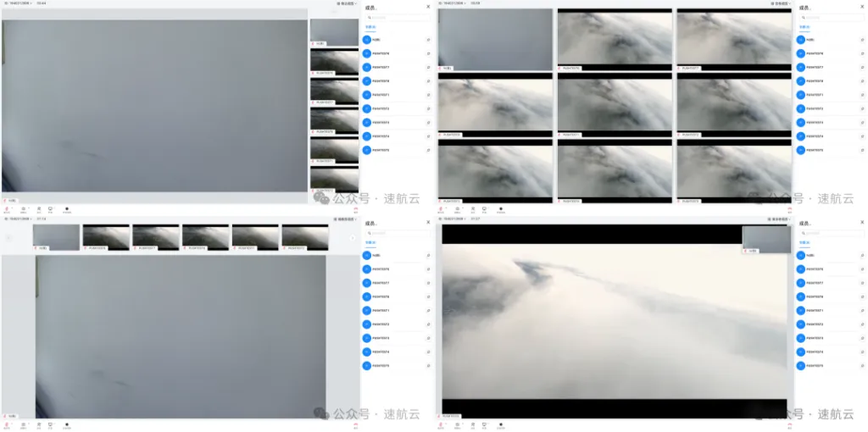Screen dimensions: 868x432
Task: Click camera icon in the 3x3 grid window toolbar
Action: [x=457, y=208]
